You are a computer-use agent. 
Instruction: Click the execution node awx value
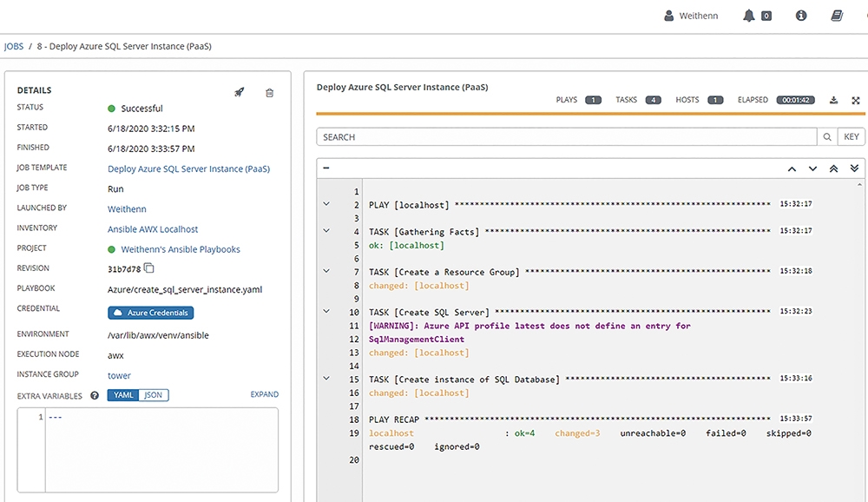pyautogui.click(x=115, y=356)
